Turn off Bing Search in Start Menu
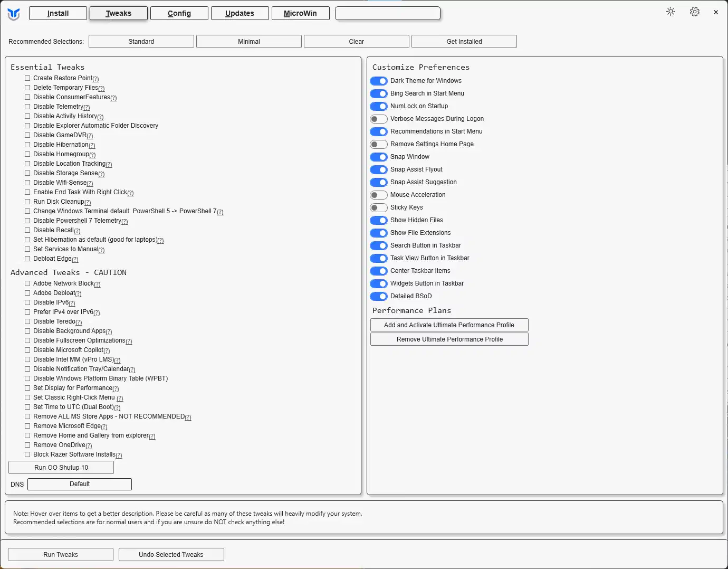Viewport: 728px width, 569px height. (x=379, y=93)
